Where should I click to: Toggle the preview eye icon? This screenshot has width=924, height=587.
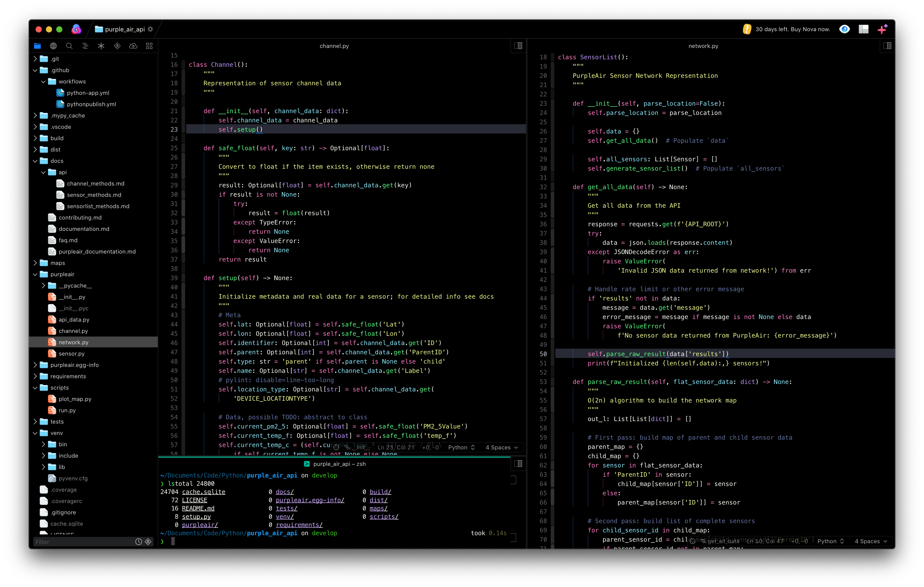[x=844, y=29]
